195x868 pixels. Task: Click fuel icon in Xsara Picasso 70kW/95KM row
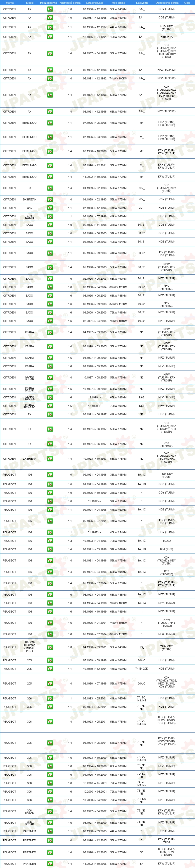point(50,406)
